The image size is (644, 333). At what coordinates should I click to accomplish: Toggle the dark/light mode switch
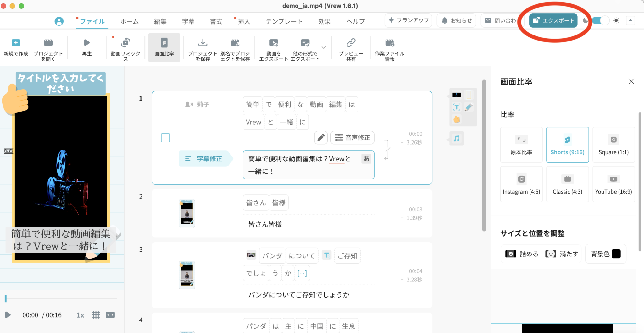601,20
